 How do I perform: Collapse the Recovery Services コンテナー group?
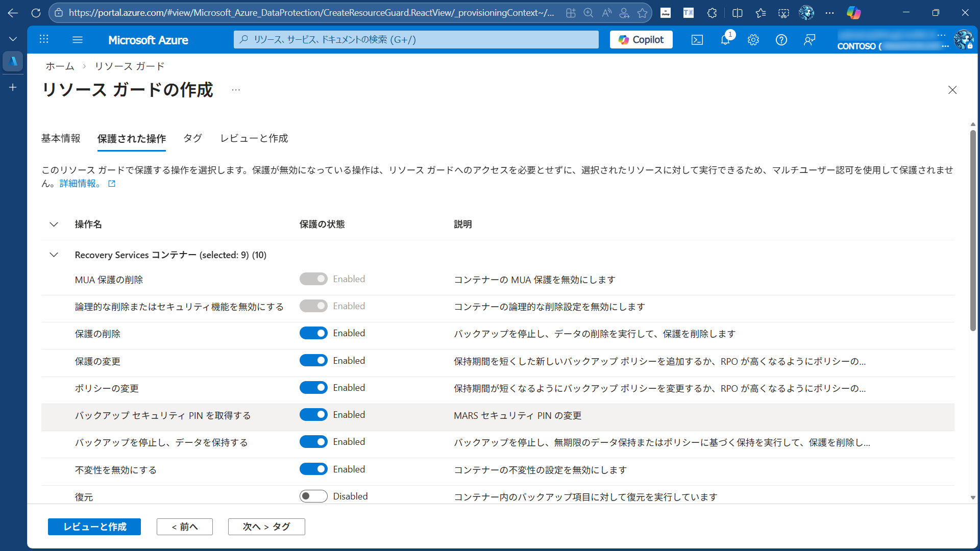54,255
